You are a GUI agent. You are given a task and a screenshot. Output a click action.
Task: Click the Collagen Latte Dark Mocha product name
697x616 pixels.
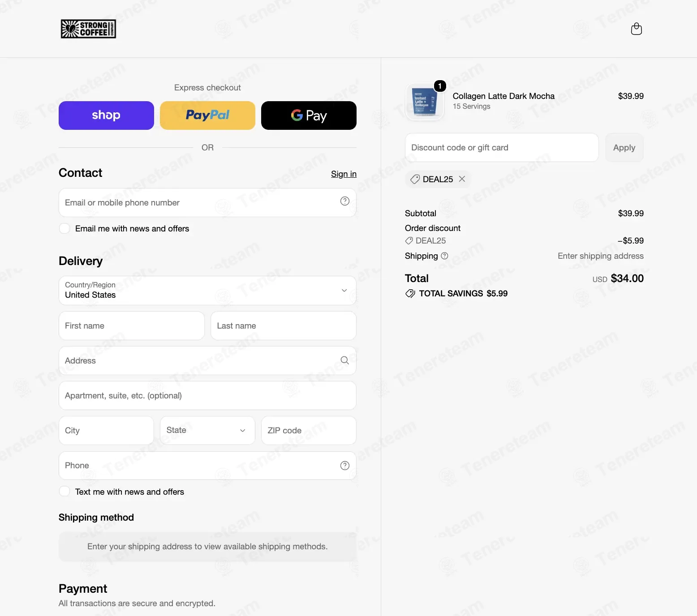coord(503,96)
